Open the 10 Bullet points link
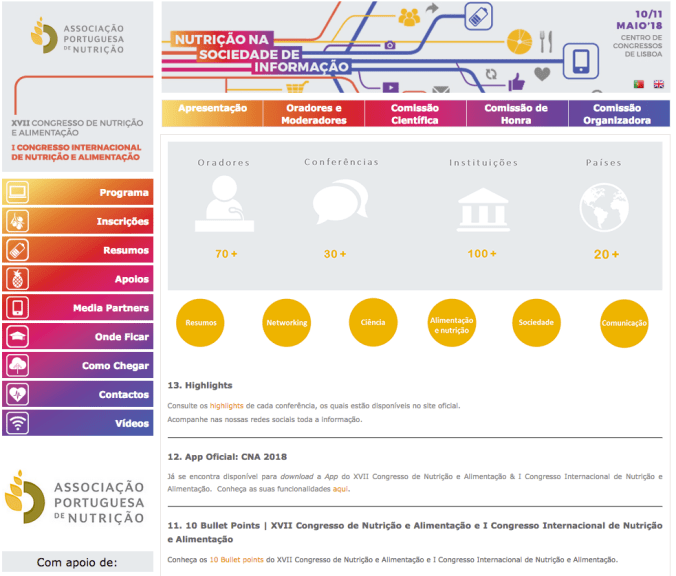The image size is (676, 576). (x=236, y=559)
